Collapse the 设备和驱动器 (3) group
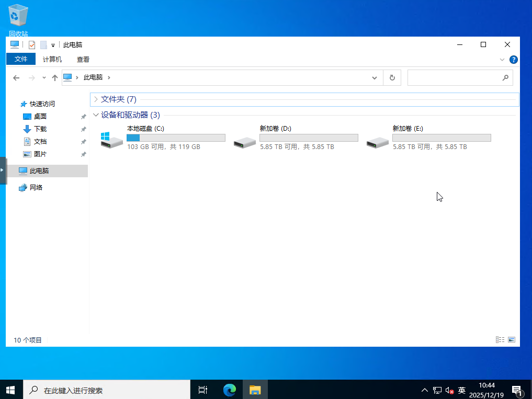This screenshot has width=532, height=399. click(x=96, y=115)
